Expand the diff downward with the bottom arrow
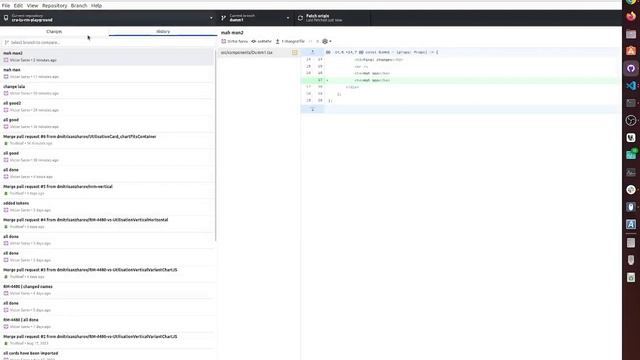 click(313, 109)
